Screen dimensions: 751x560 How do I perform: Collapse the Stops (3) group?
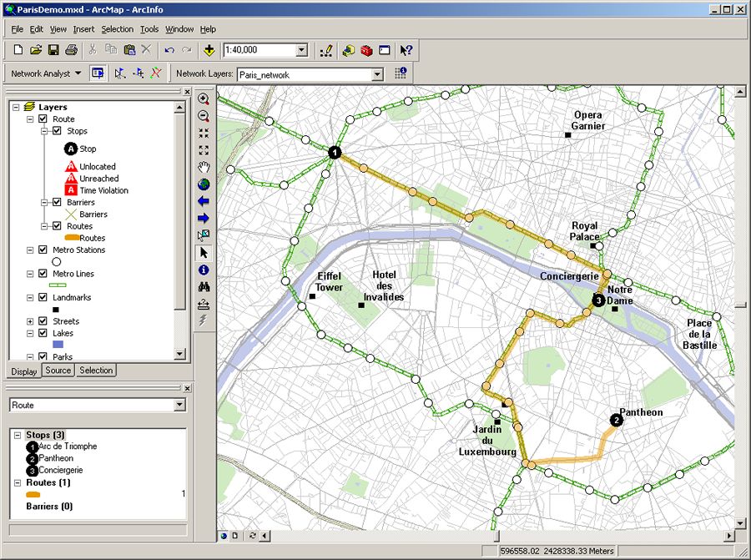tap(18, 435)
